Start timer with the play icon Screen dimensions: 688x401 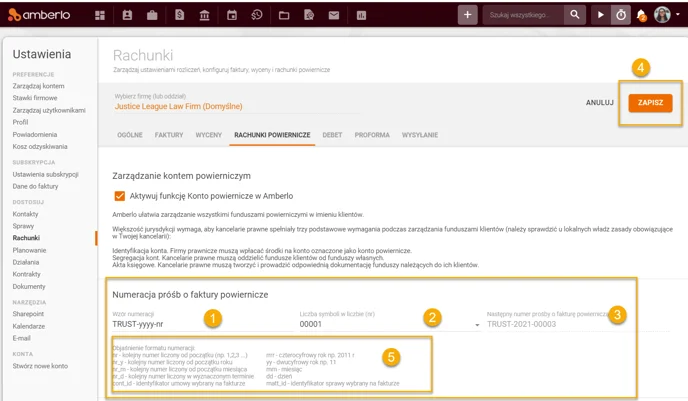[x=600, y=15]
